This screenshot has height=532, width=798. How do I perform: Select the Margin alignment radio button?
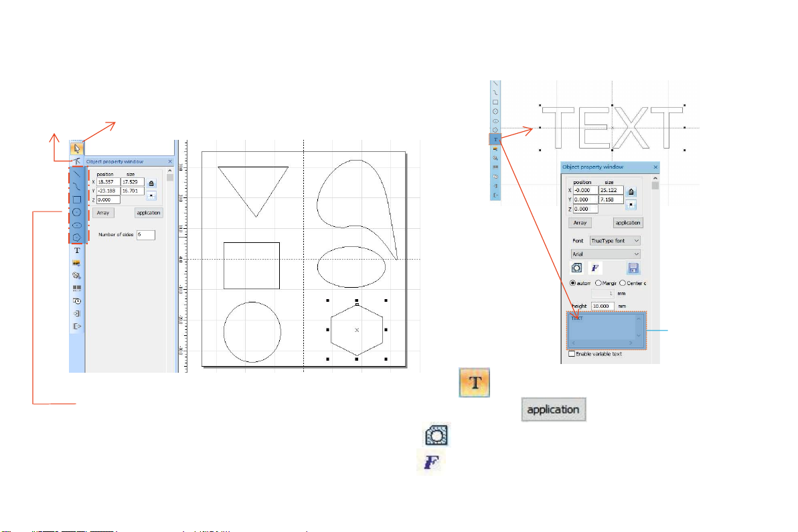coord(598,283)
